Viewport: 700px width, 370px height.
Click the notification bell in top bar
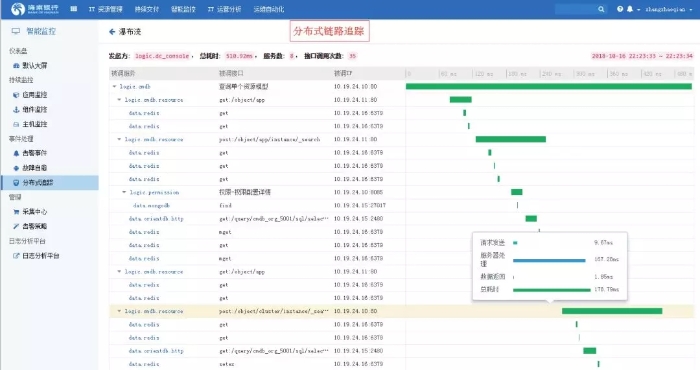(630, 9)
